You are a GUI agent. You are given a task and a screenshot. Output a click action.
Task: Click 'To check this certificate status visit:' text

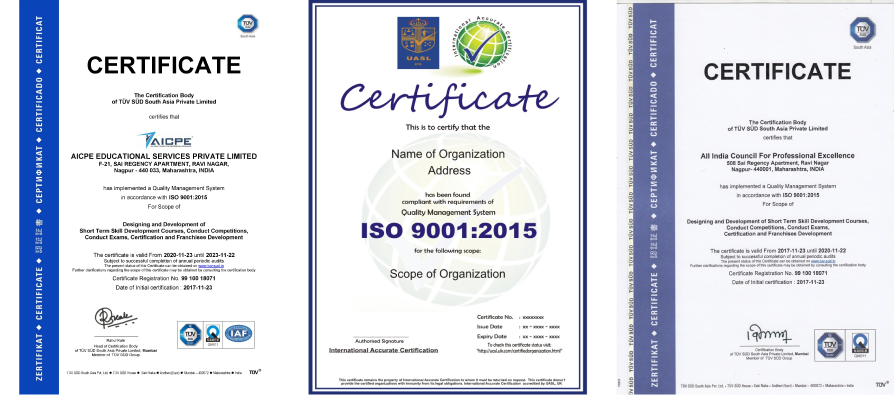pos(519,345)
